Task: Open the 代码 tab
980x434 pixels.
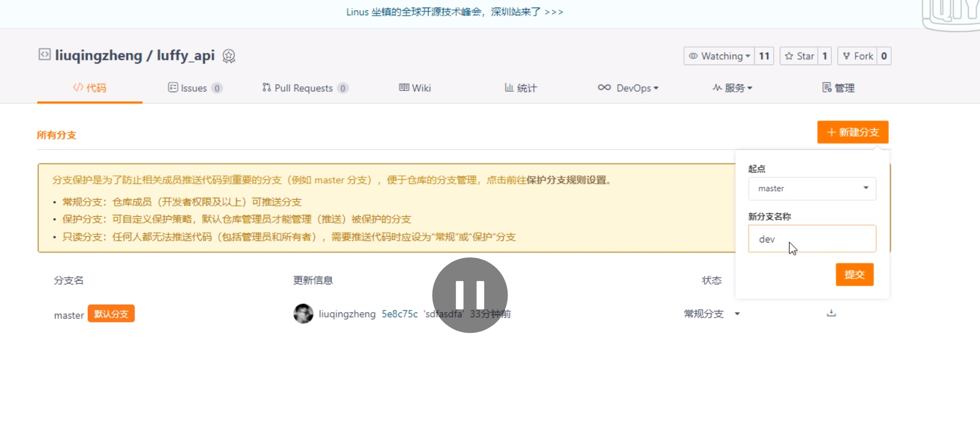Action: tap(90, 88)
